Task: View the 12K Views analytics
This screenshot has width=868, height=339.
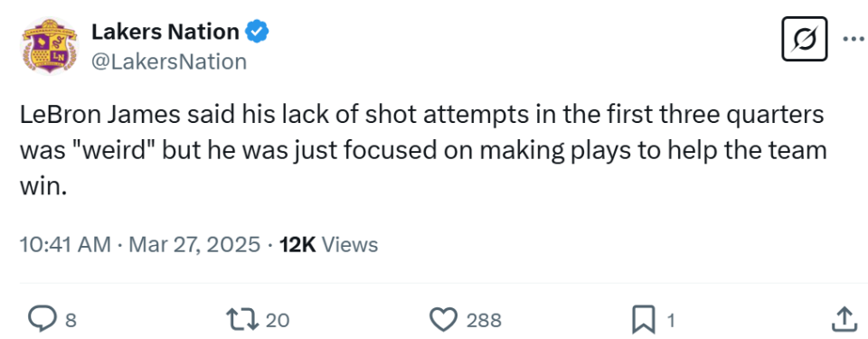Action: point(329,244)
